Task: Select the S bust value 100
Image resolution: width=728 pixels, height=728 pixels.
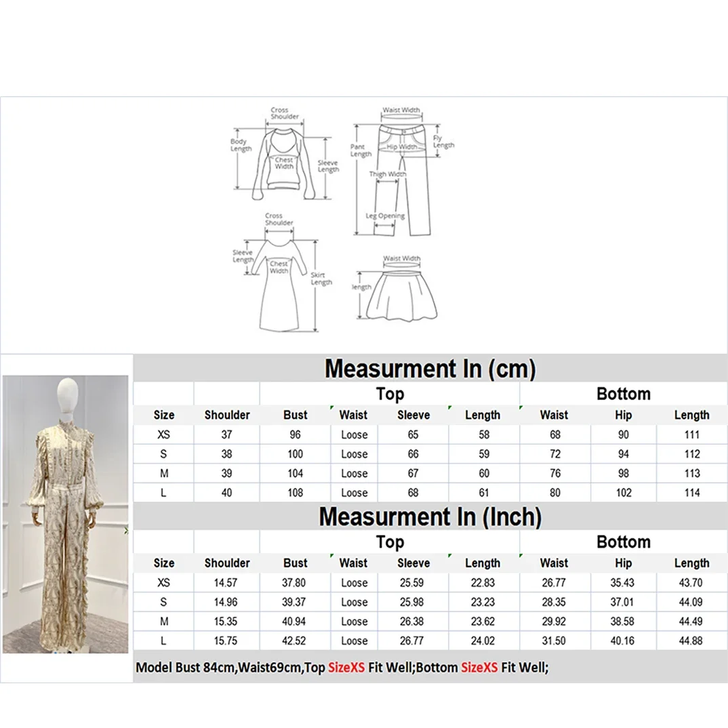Action: pyautogui.click(x=296, y=454)
